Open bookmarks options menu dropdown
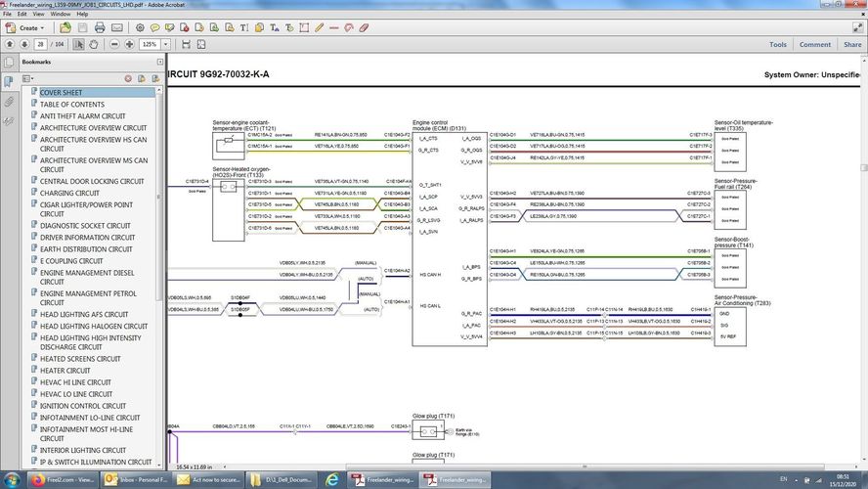The width and height of the screenshot is (868, 489). click(28, 78)
